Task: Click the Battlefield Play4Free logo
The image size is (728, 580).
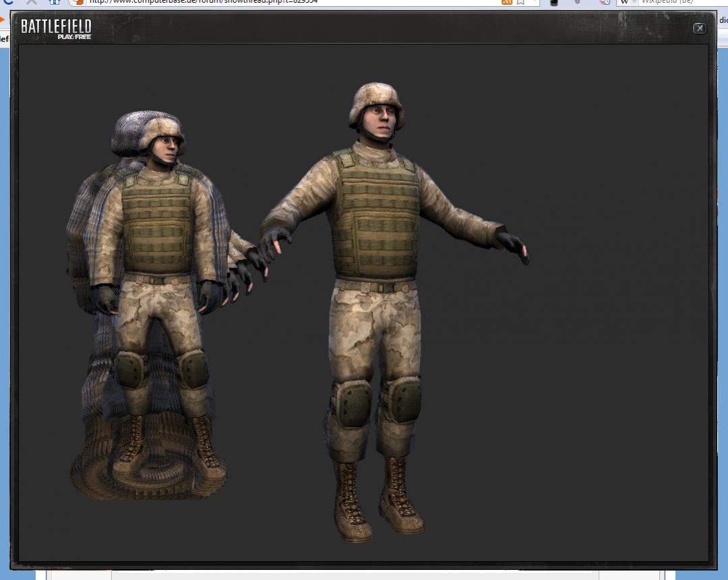Action: 56,29
